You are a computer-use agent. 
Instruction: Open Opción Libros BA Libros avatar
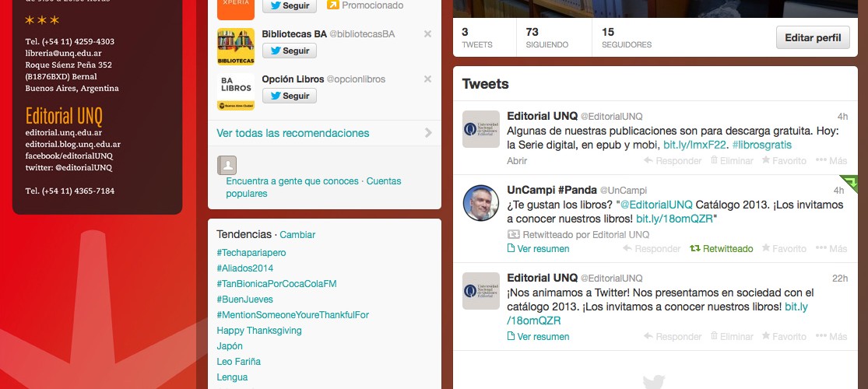click(x=236, y=92)
